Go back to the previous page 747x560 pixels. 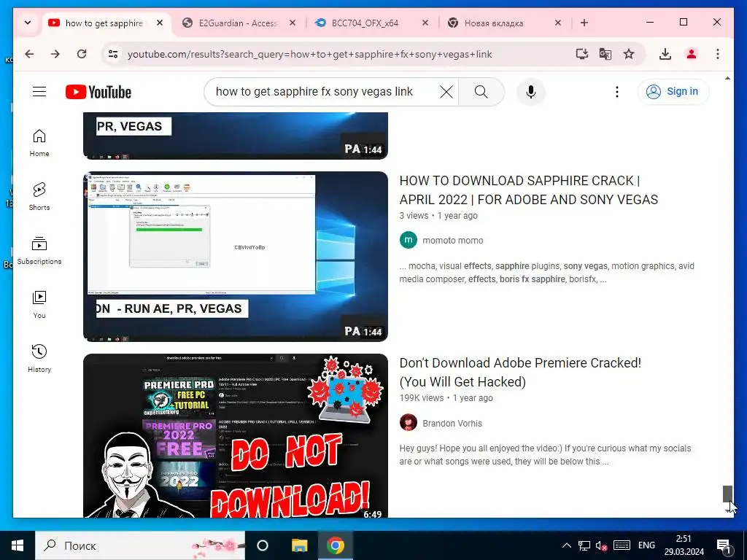(x=29, y=54)
